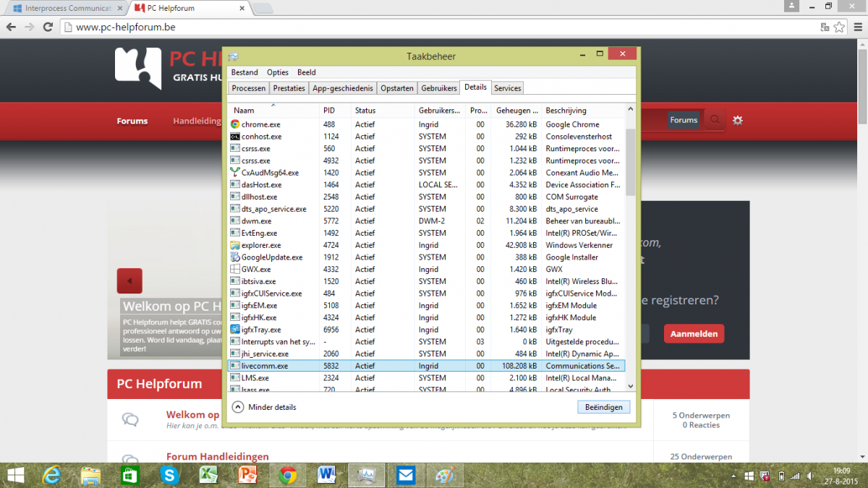Screen dimensions: 868x488
Task: Open PowerPoint taskbar icon
Action: click(248, 475)
